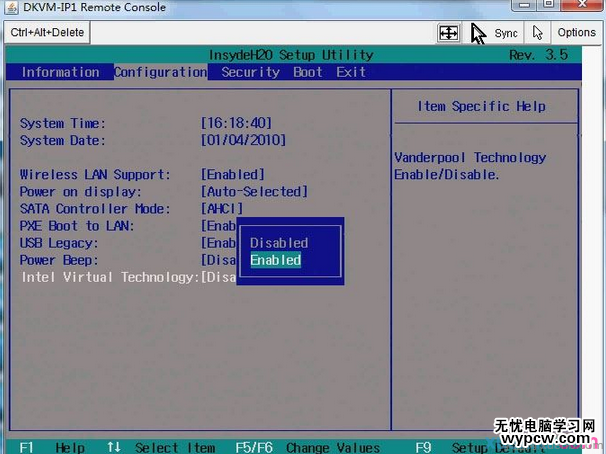Click the F9 key hint
606x454 pixels.
tap(424, 447)
